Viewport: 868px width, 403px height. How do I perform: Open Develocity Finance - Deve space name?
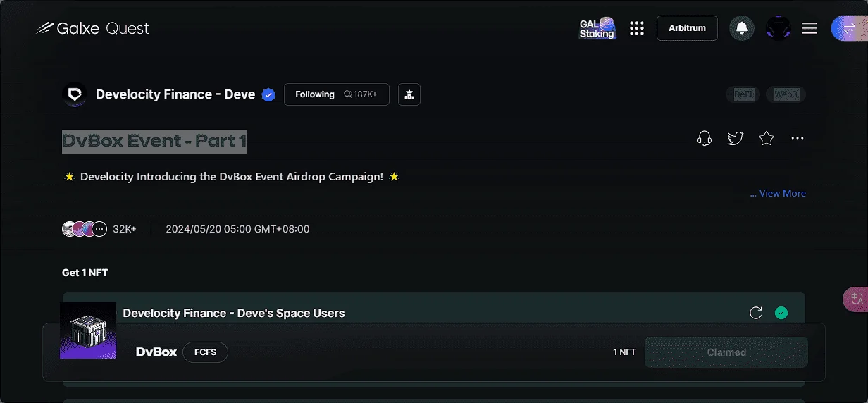175,94
